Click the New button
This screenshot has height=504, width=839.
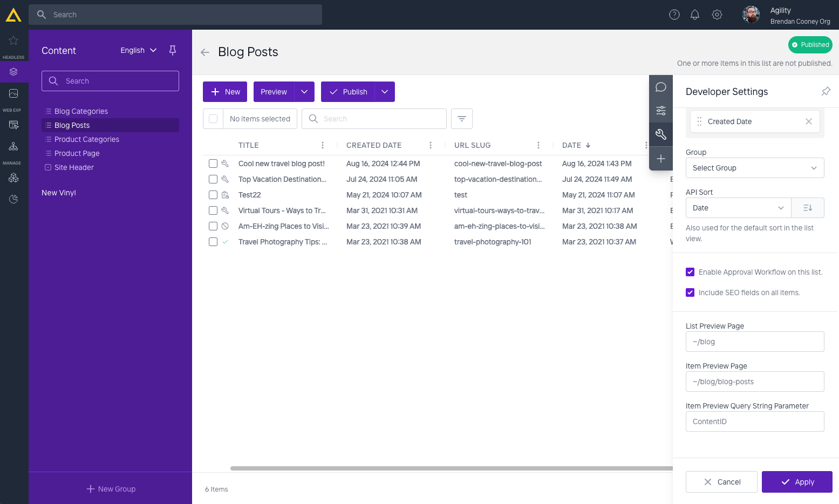pyautogui.click(x=225, y=92)
